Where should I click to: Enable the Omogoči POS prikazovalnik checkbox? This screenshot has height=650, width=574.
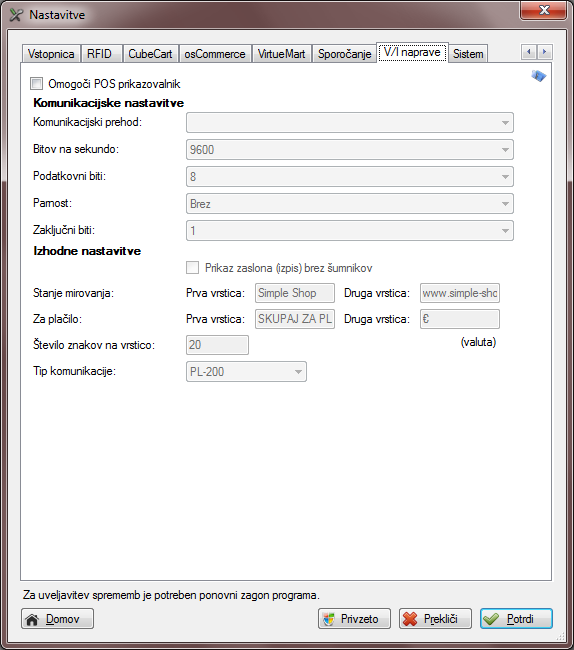[36, 84]
